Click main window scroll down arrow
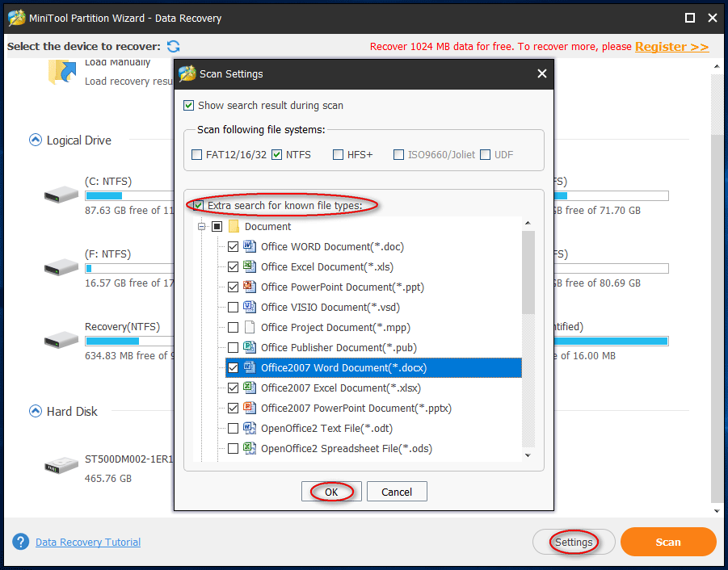Screen dimensions: 728x570 point(717,511)
